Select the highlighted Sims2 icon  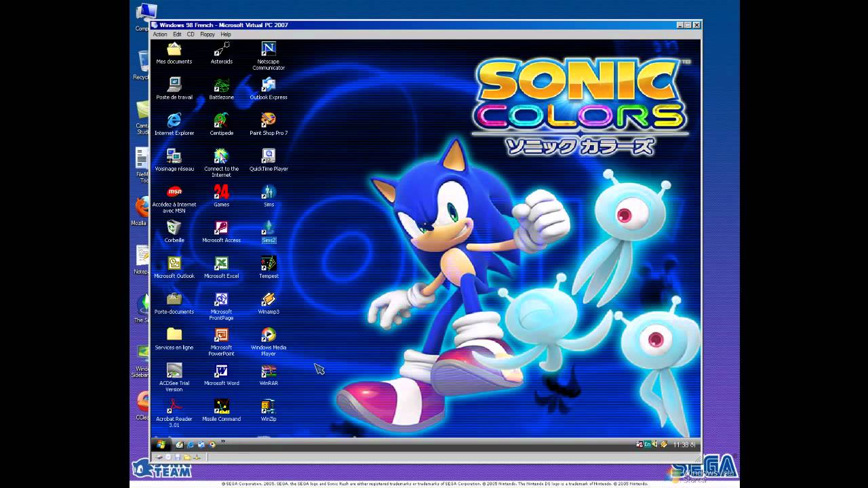pyautogui.click(x=269, y=232)
